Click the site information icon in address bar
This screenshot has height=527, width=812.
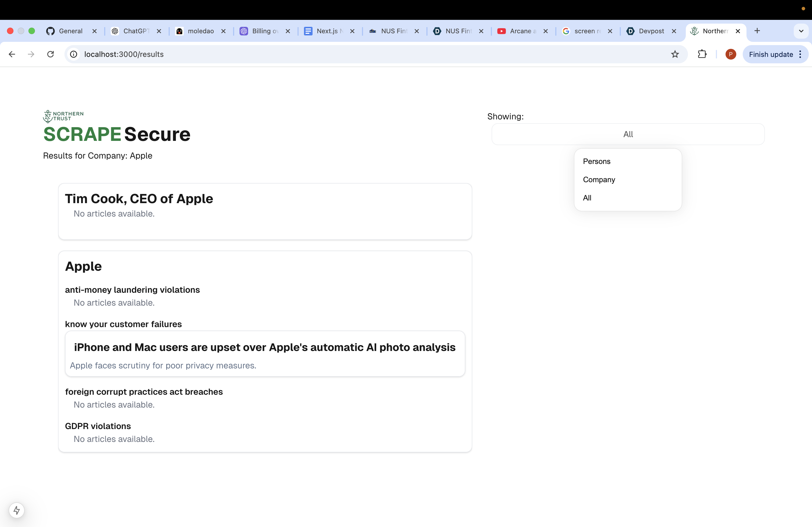coord(74,54)
